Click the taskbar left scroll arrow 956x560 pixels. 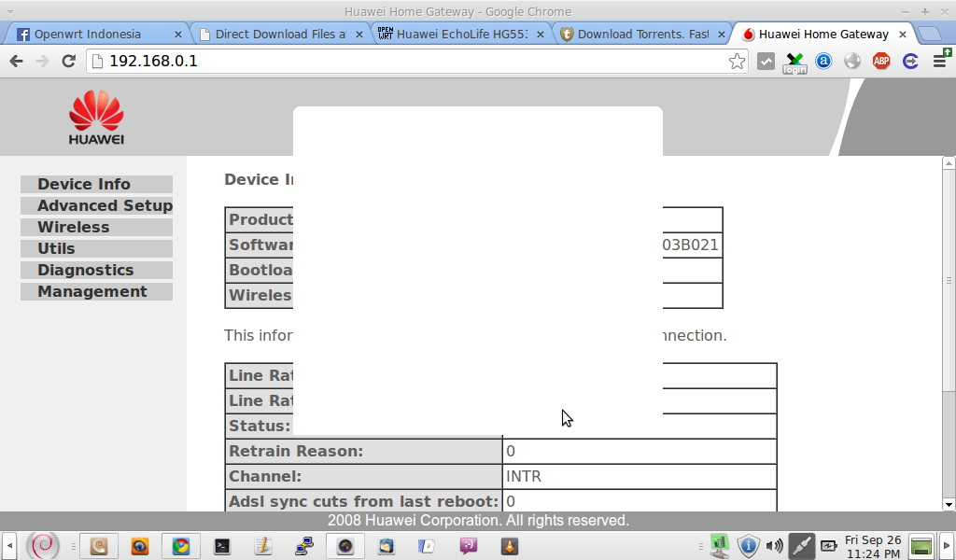click(8, 545)
